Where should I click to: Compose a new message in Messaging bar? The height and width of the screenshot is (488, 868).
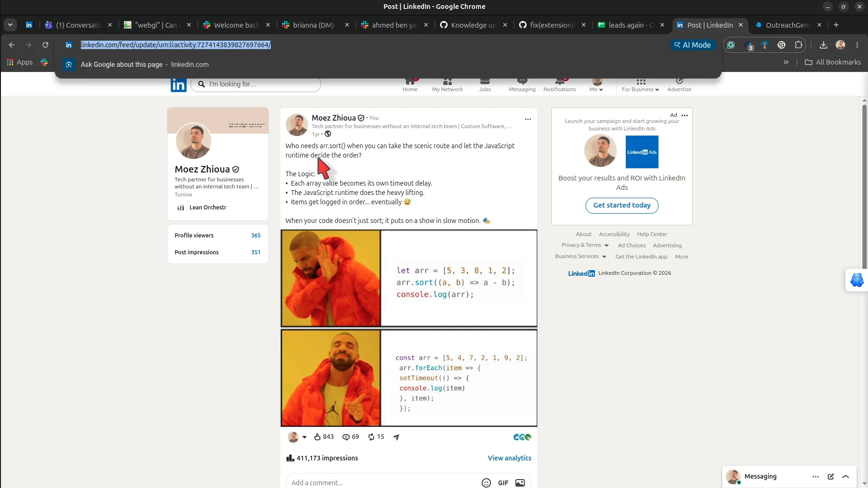(x=831, y=477)
